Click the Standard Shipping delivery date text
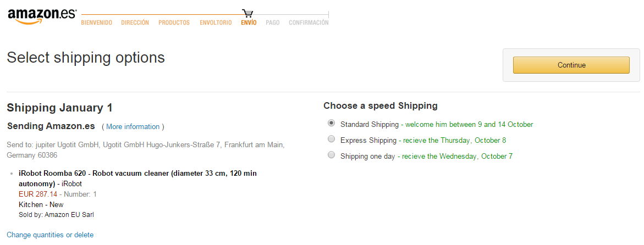The image size is (644, 245). (x=469, y=124)
